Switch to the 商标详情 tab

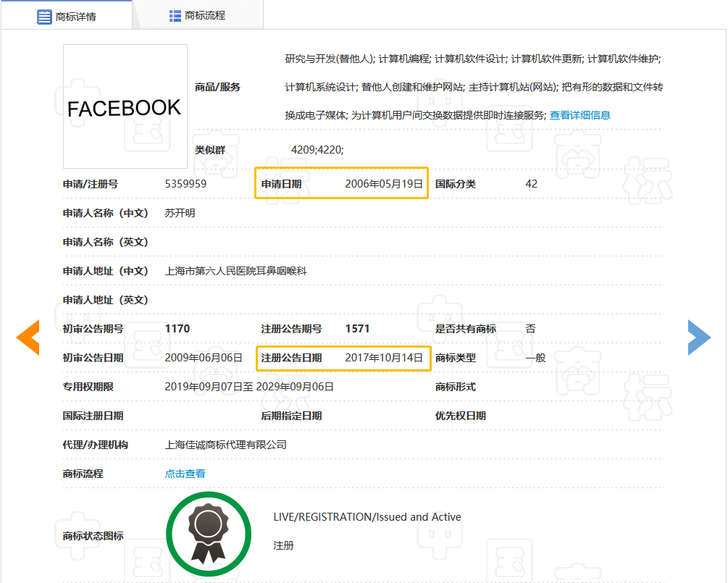67,16
